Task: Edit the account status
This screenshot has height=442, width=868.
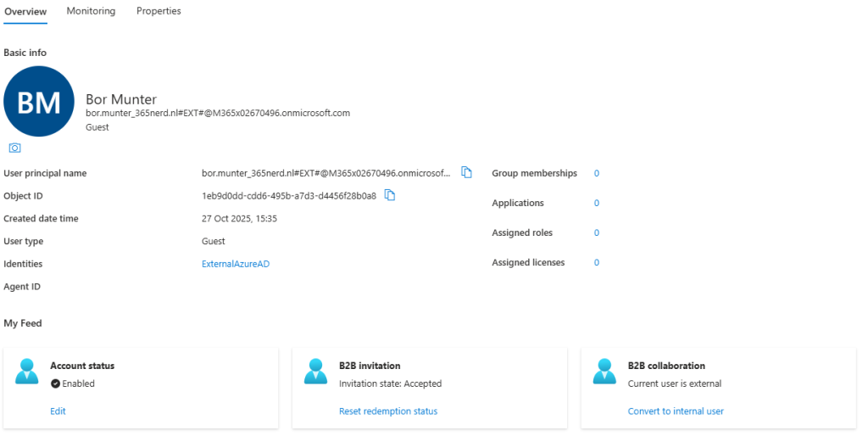Action: coord(58,411)
